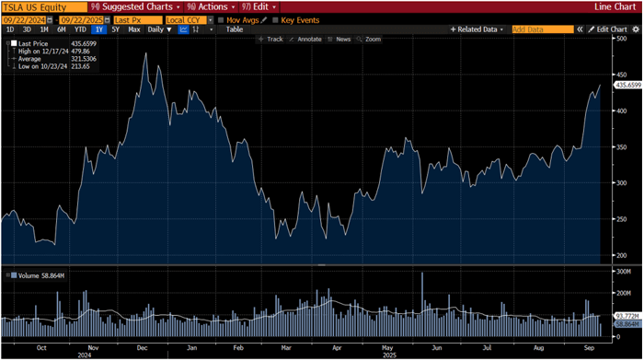Select the bar/candle chart type icon
The height and width of the screenshot is (361, 644).
[x=196, y=29]
